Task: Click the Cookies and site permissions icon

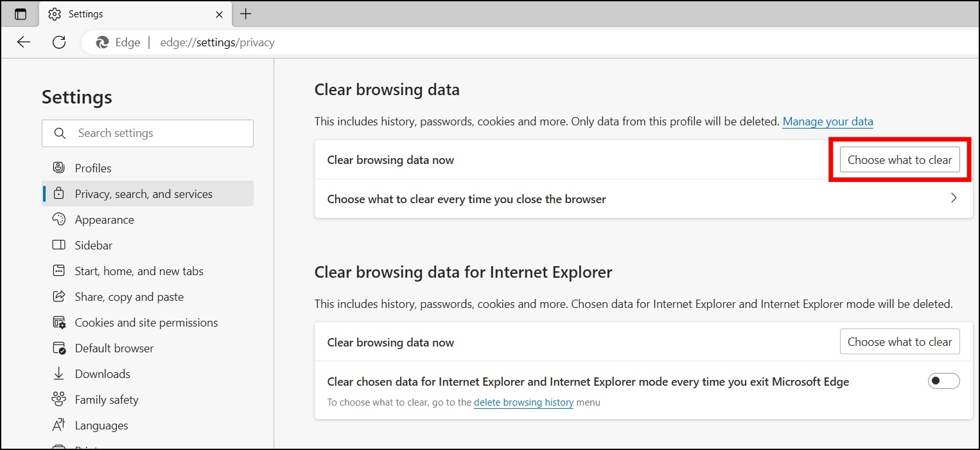Action: point(58,322)
